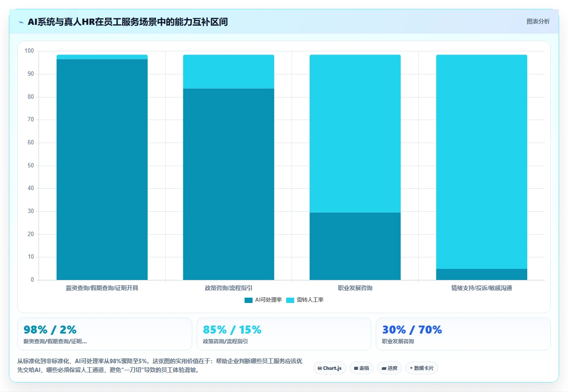Click the summary paragraph starting 从标准化到非标准化
This screenshot has height=392, width=568.
[160, 366]
